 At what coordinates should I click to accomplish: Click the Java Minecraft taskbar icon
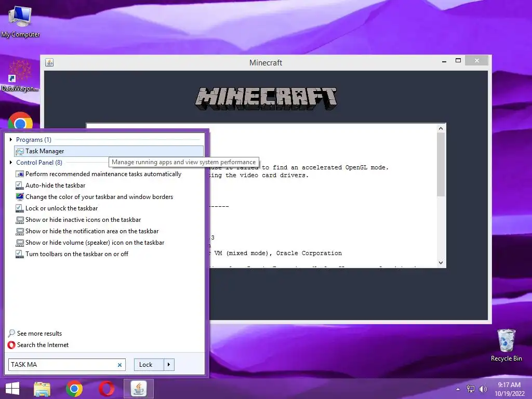click(x=138, y=389)
